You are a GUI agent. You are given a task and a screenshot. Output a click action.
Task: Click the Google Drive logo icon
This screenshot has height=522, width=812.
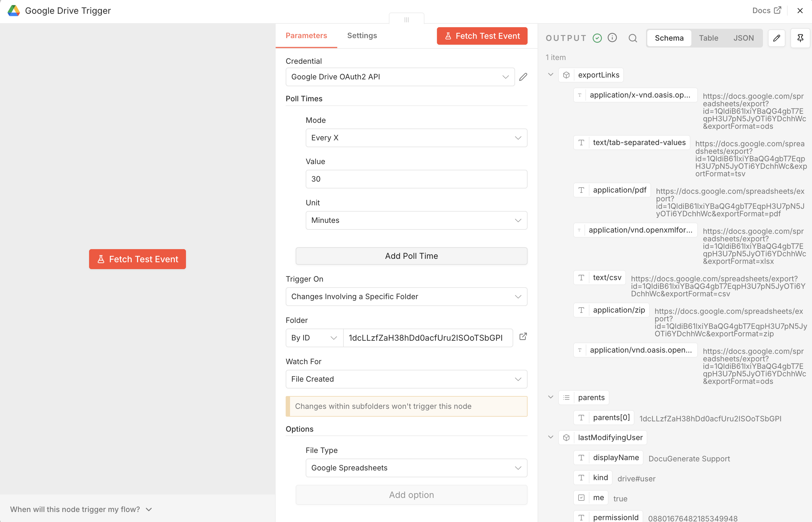13,11
